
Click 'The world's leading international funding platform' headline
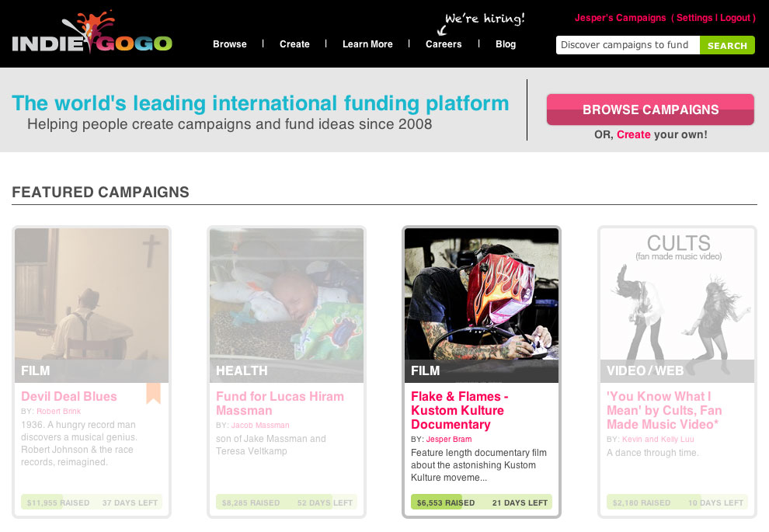coord(260,103)
